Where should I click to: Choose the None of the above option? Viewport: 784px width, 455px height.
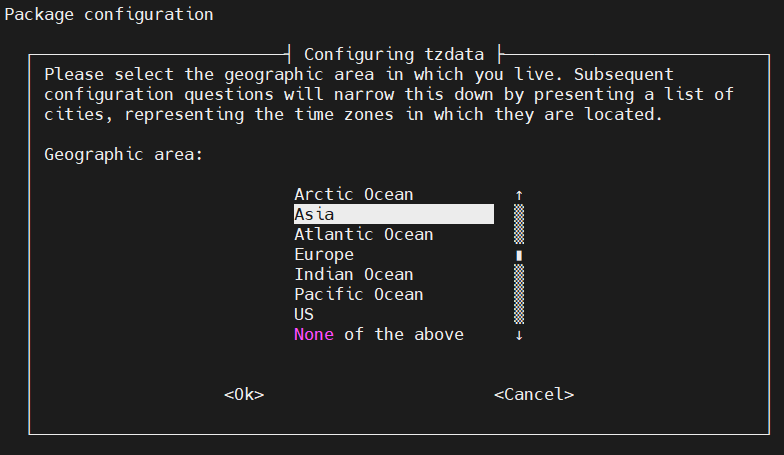378,334
